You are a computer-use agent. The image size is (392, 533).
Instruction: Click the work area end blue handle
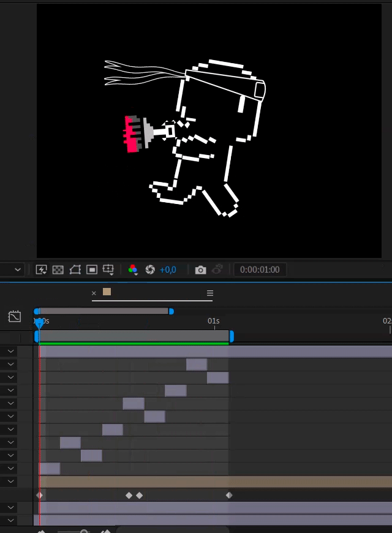232,336
